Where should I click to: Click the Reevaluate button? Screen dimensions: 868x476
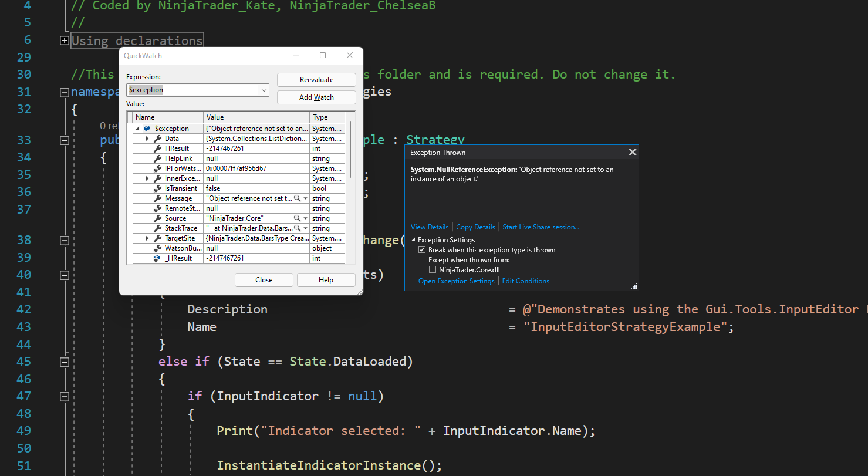coord(316,80)
